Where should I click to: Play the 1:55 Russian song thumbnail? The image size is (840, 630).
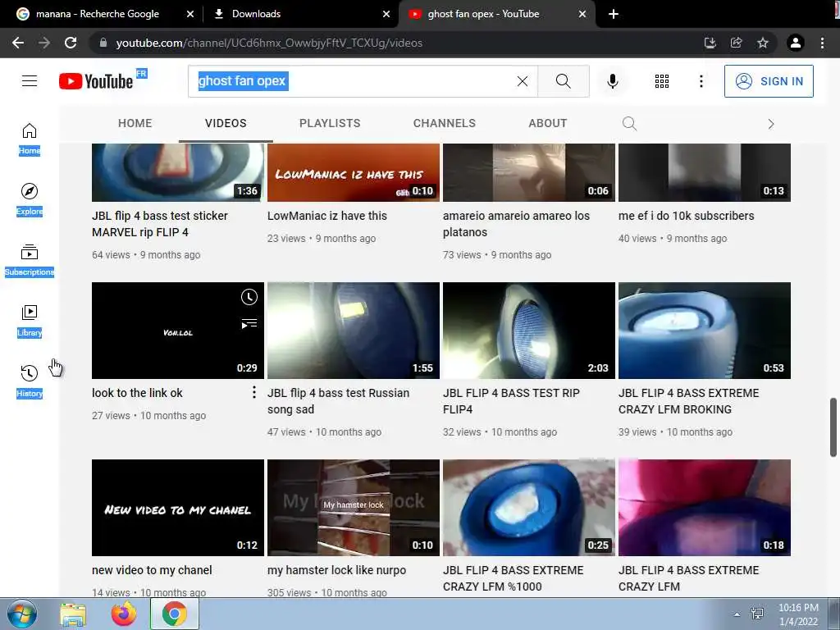pyautogui.click(x=353, y=331)
